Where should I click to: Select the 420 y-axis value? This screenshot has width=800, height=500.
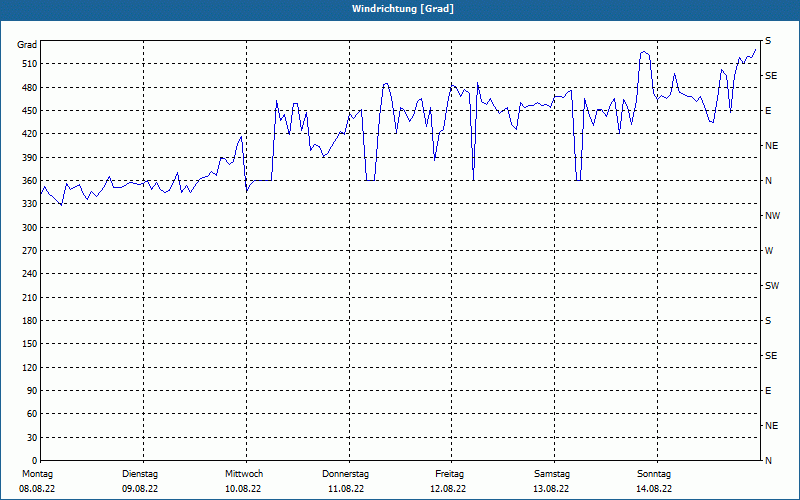coord(29,134)
